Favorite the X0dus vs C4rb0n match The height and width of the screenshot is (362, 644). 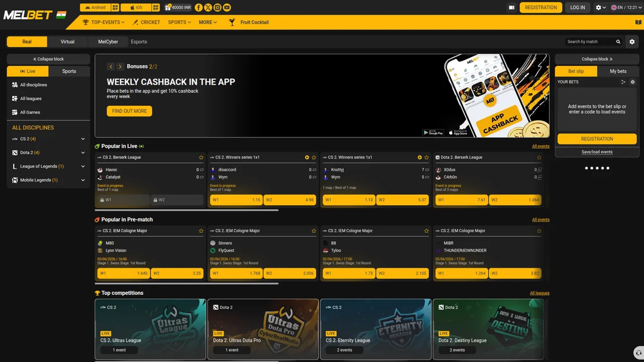tap(539, 157)
